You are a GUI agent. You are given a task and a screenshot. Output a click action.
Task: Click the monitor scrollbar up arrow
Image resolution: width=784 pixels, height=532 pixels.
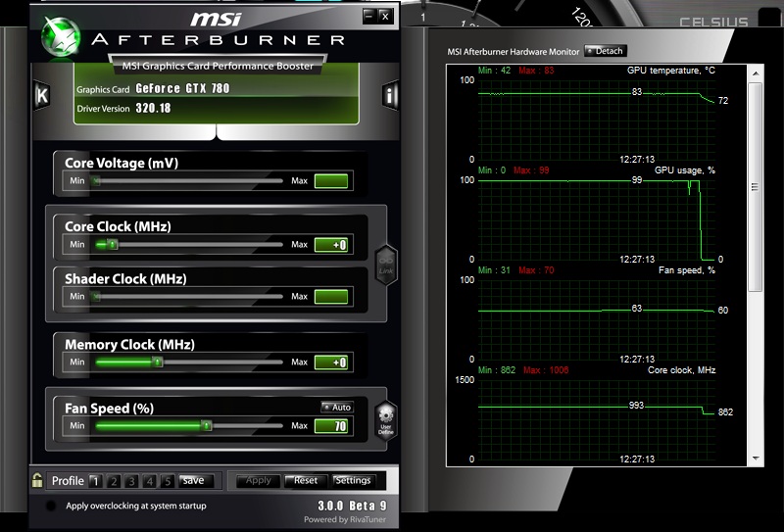point(756,73)
